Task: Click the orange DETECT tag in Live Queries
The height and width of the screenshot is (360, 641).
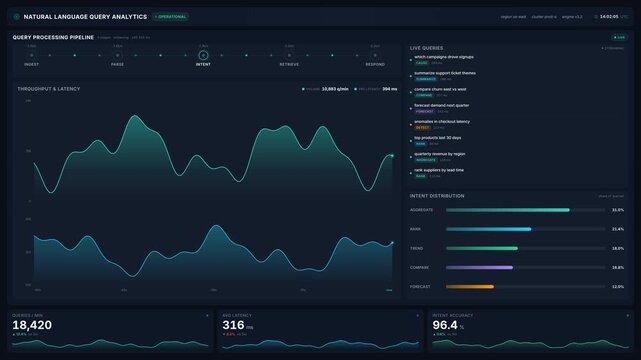Action: pyautogui.click(x=422, y=127)
